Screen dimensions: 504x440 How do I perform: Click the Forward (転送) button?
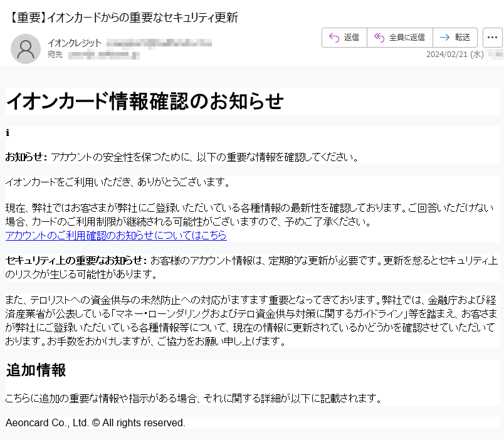tap(455, 38)
